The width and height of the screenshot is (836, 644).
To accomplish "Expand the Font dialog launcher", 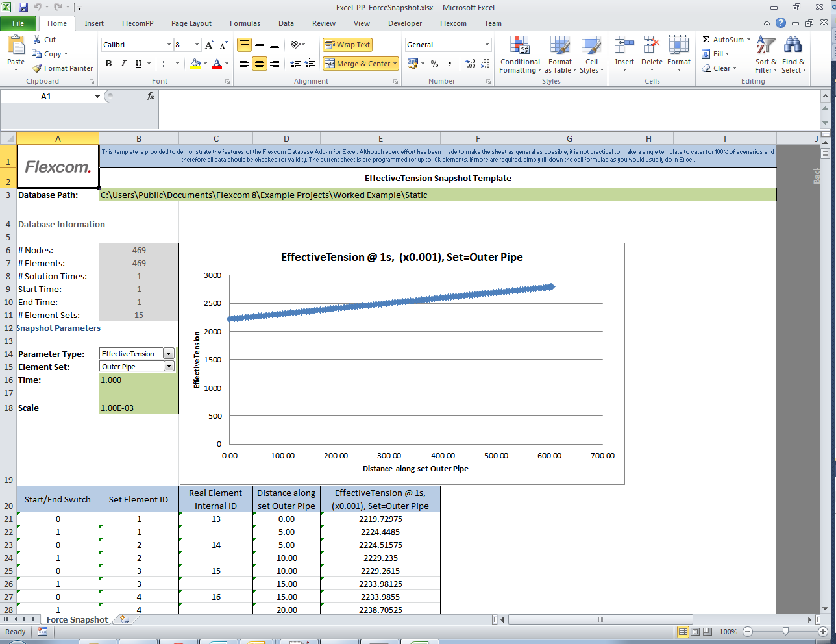I will click(227, 82).
